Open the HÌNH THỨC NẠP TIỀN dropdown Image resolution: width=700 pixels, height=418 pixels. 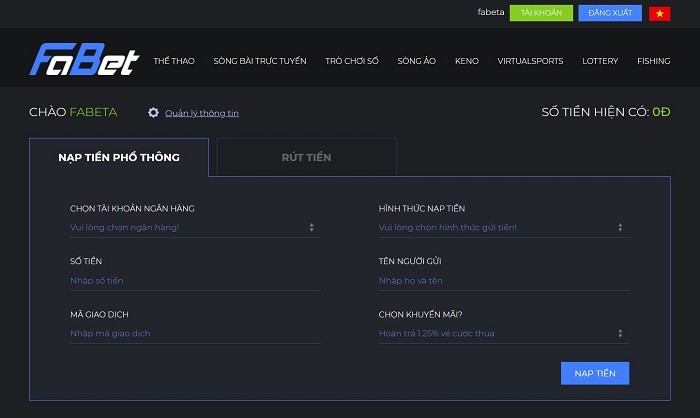[x=504, y=228]
